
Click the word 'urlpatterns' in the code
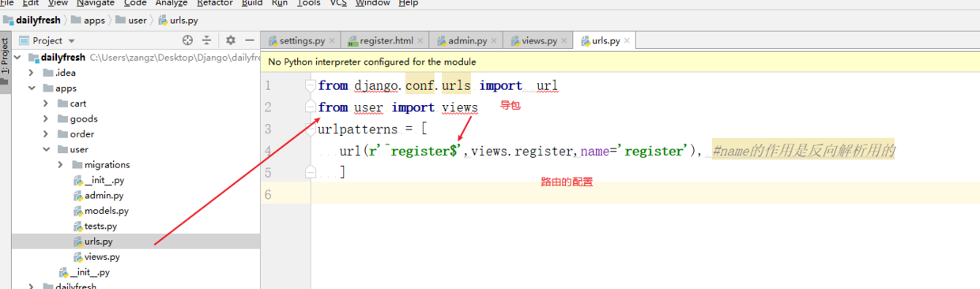358,129
